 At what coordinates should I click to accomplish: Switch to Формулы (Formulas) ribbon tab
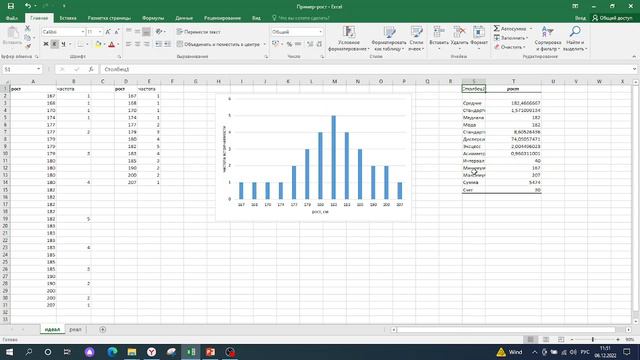click(x=153, y=18)
